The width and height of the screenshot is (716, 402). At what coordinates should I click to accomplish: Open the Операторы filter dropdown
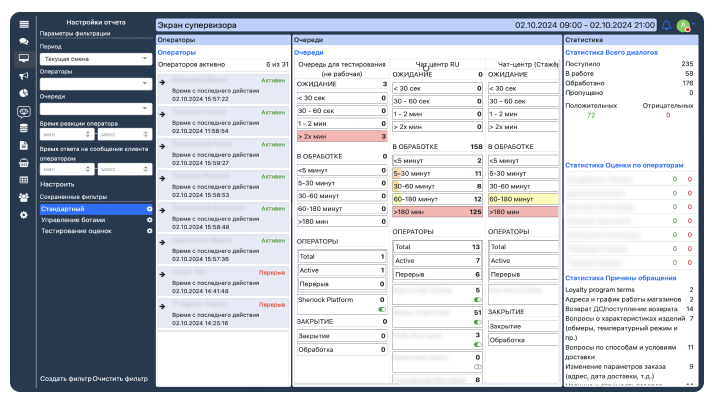96,84
